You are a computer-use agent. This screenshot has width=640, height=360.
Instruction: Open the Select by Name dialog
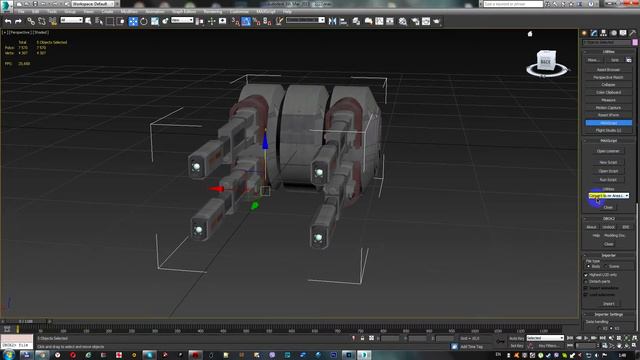coord(99,21)
